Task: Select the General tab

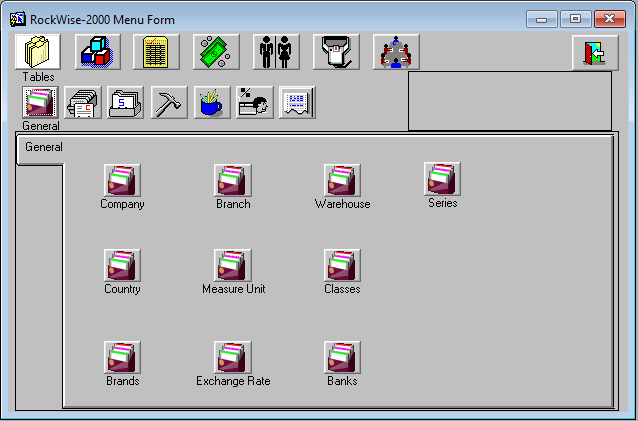Action: [x=40, y=149]
